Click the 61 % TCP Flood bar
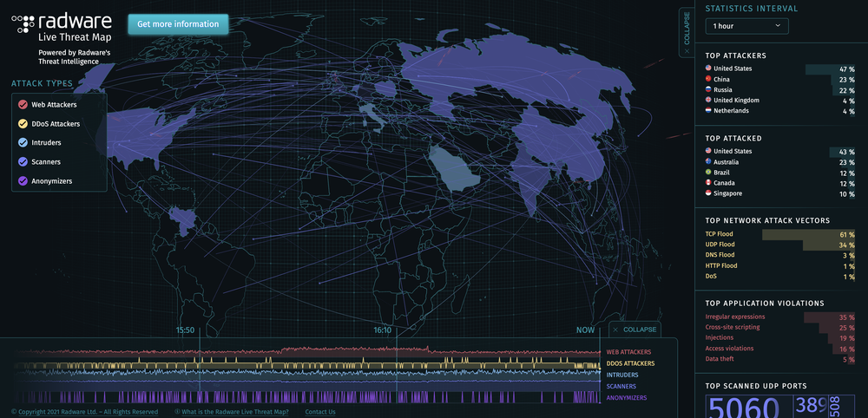 coord(809,234)
